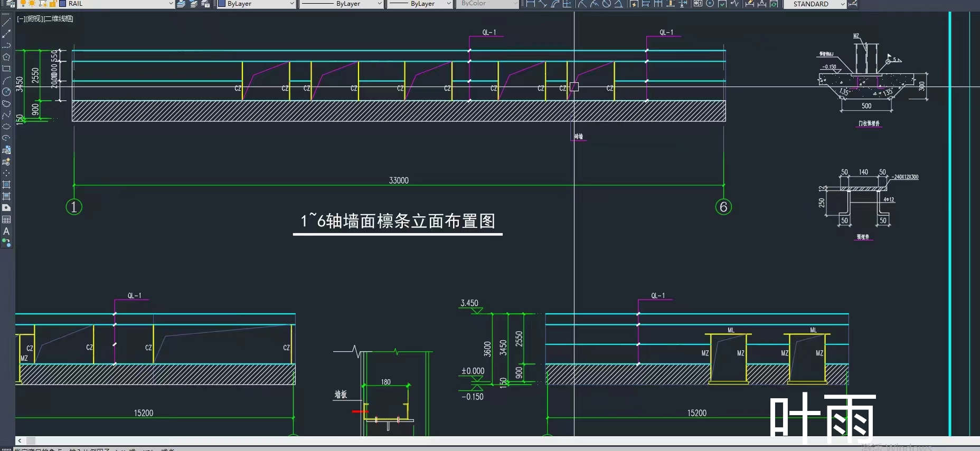Click the Jogged Linear tool
Viewport: 980px width, 451px height.
734,4
